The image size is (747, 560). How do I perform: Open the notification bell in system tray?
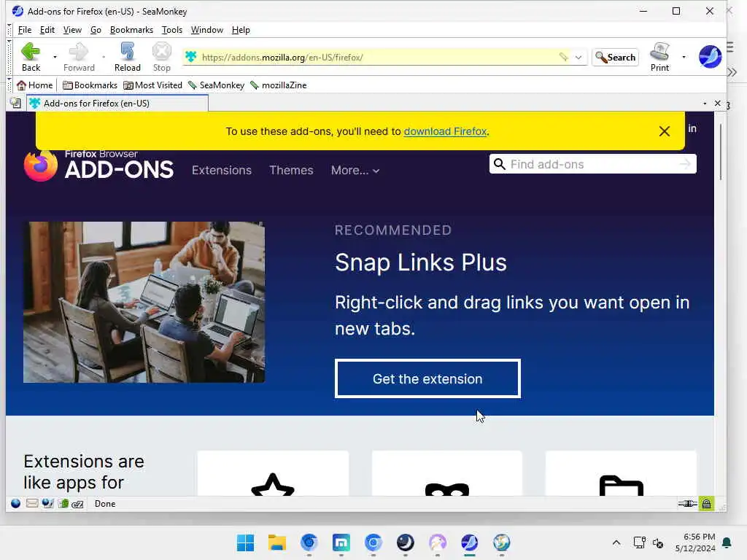point(727,542)
